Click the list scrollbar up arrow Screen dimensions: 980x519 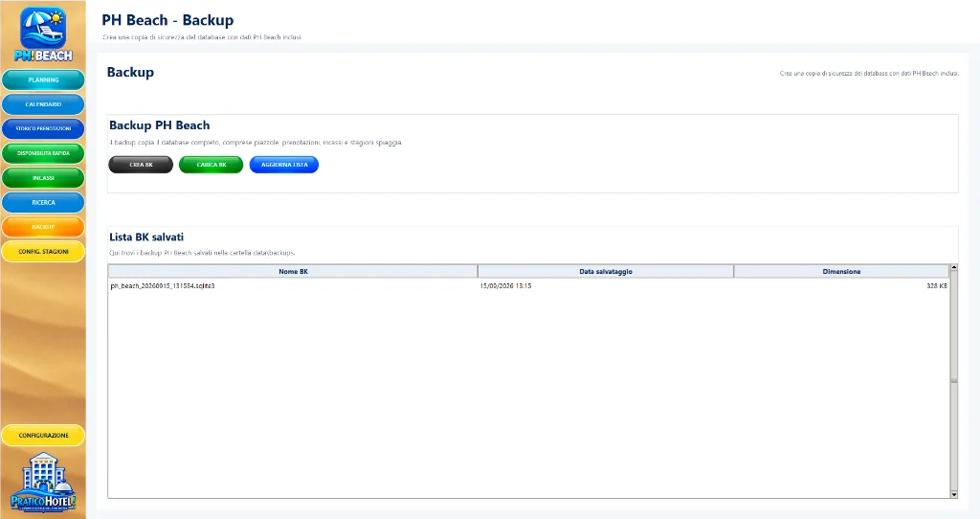coord(954,268)
